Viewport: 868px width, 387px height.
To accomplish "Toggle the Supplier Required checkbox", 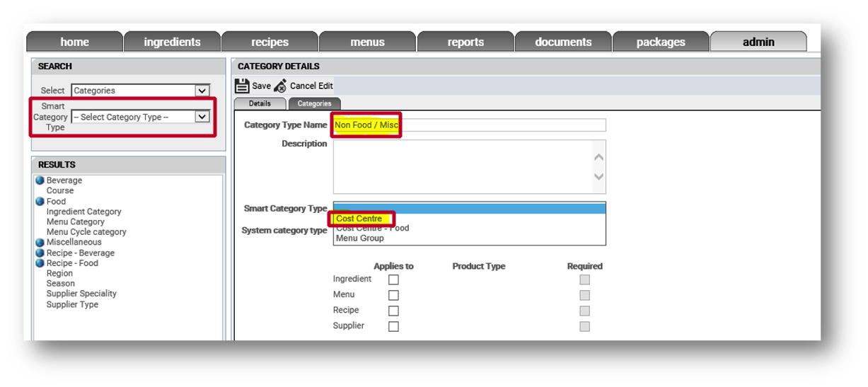I will pyautogui.click(x=584, y=326).
